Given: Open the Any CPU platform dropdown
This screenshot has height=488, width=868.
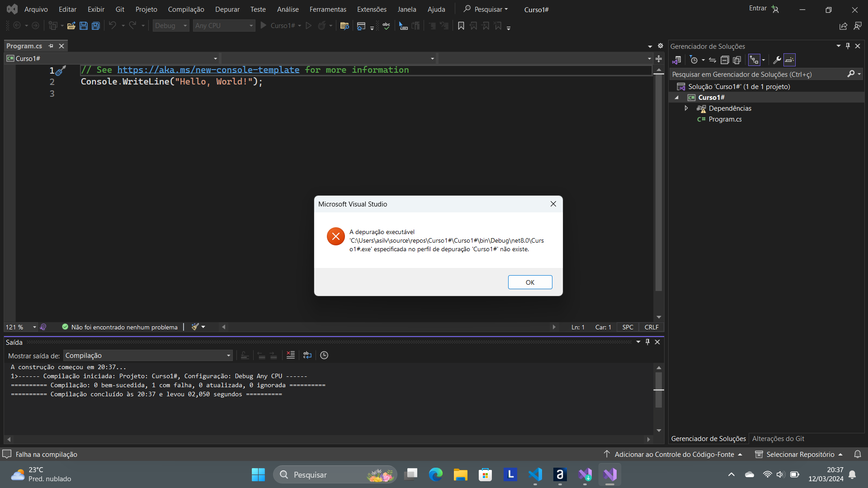Looking at the screenshot, I should [224, 26].
